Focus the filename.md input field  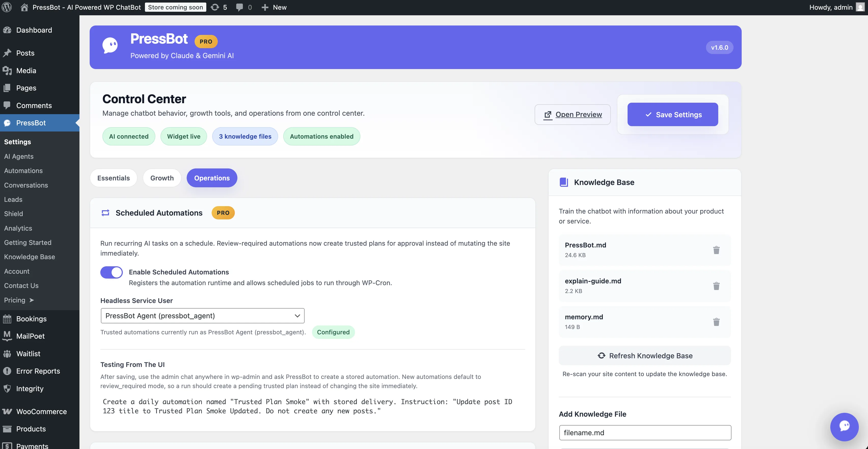[x=645, y=432]
